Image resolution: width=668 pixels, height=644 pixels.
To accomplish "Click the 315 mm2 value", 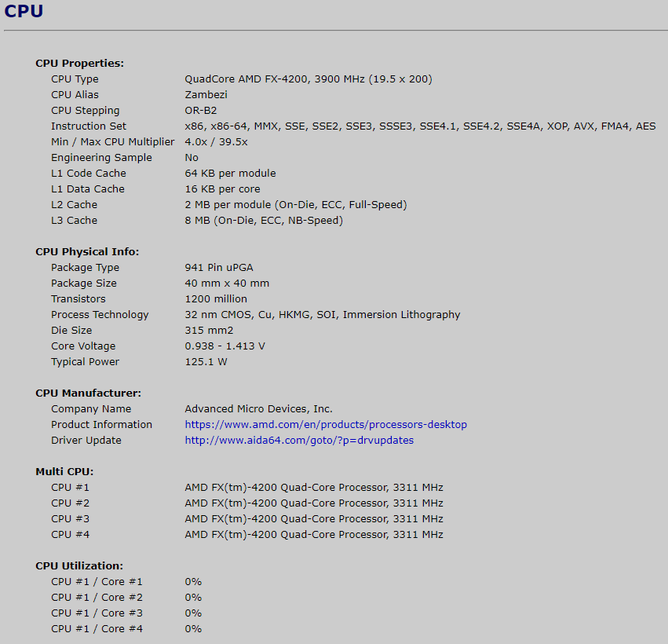I will pyautogui.click(x=209, y=331).
